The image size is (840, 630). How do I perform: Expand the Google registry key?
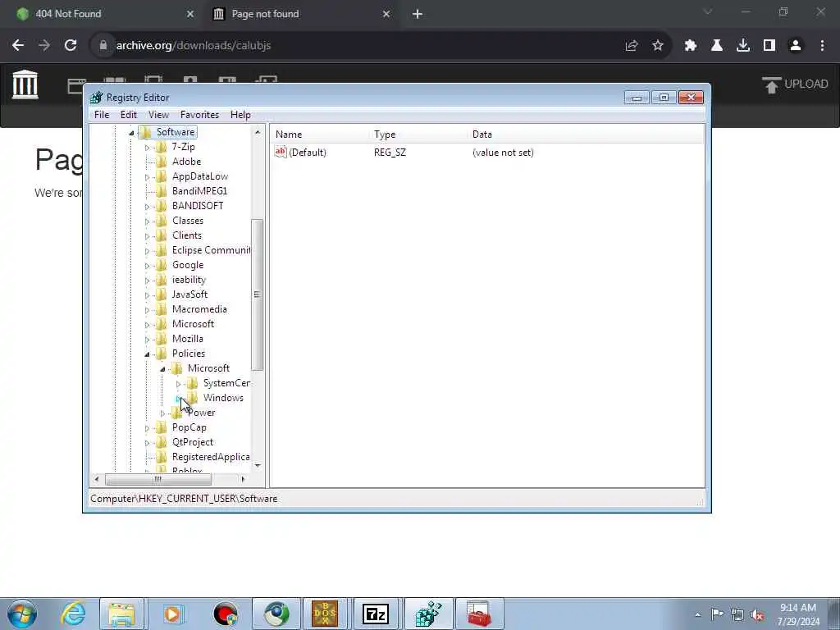click(147, 266)
